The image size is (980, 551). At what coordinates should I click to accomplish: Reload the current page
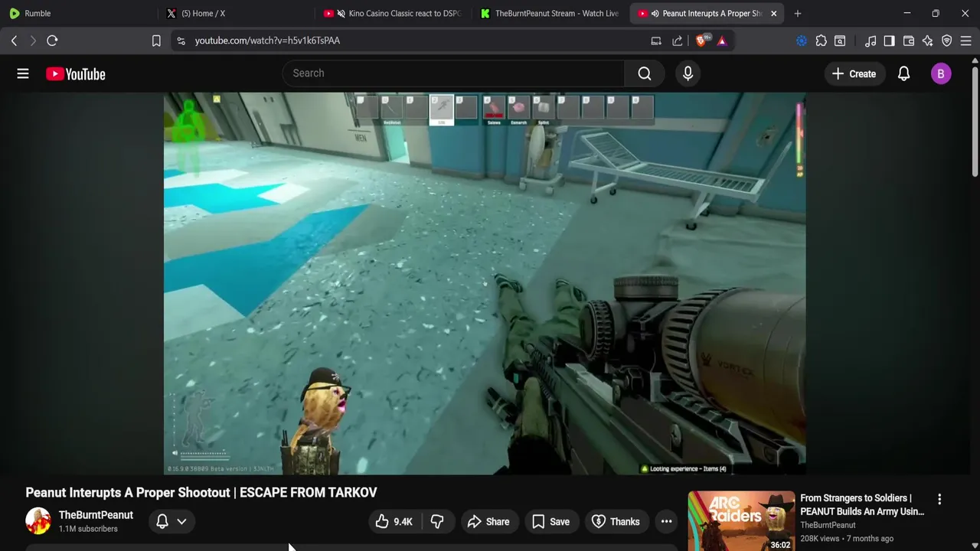coord(52,41)
